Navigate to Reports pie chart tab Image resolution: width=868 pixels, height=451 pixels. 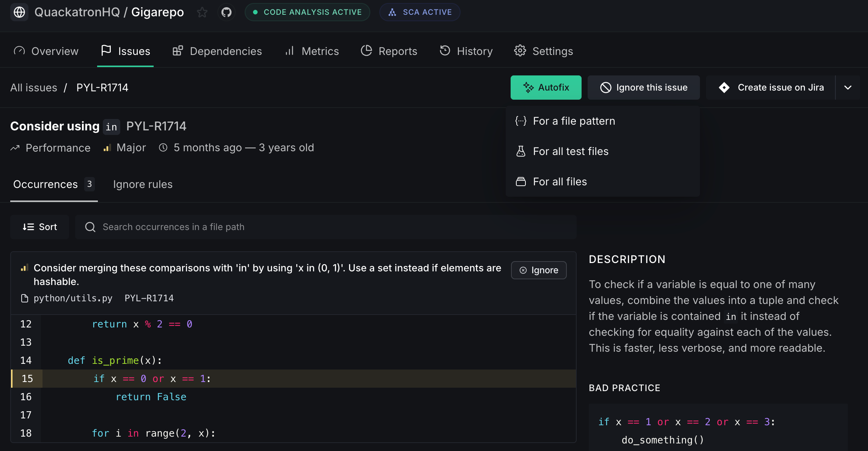[389, 51]
